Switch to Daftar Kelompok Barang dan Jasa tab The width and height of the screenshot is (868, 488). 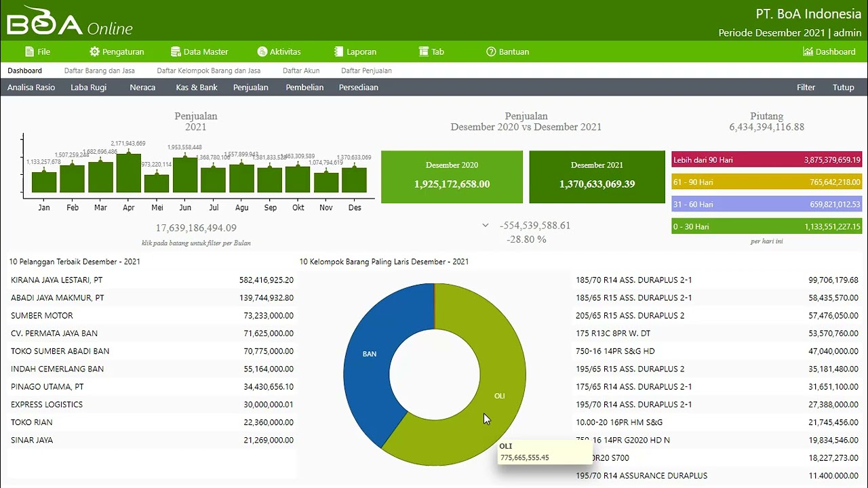click(209, 70)
